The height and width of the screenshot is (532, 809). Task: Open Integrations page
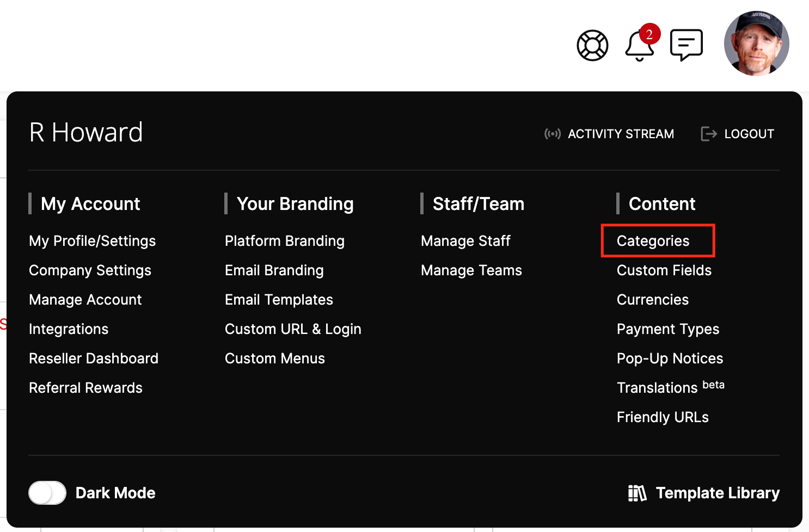(69, 329)
